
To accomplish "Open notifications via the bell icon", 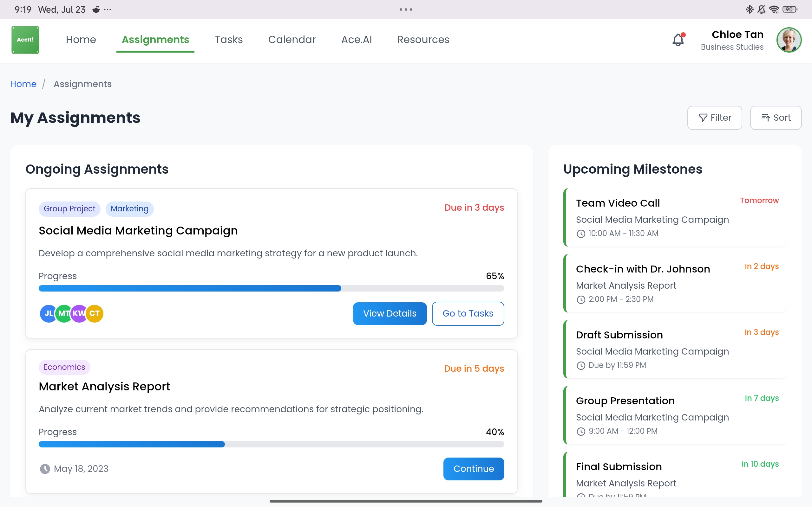I will [x=678, y=40].
